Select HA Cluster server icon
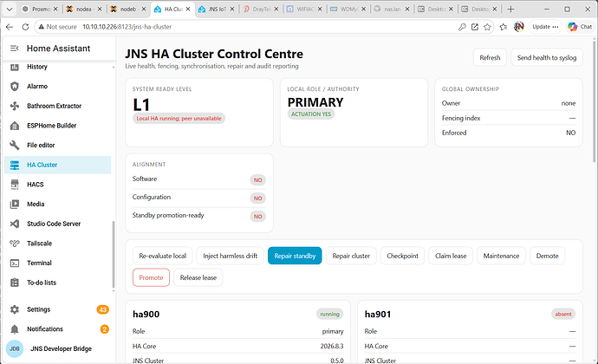Image resolution: width=598 pixels, height=364 pixels. coord(15,165)
